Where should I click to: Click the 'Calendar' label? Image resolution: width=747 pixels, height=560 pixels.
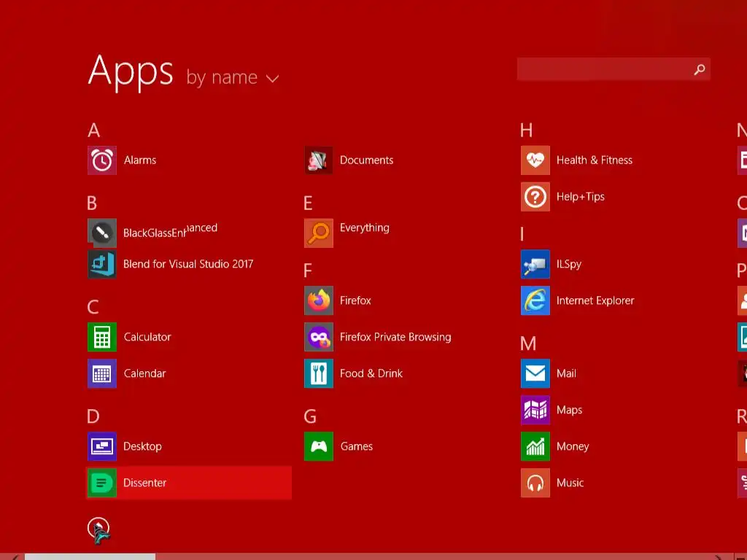pyautogui.click(x=145, y=373)
